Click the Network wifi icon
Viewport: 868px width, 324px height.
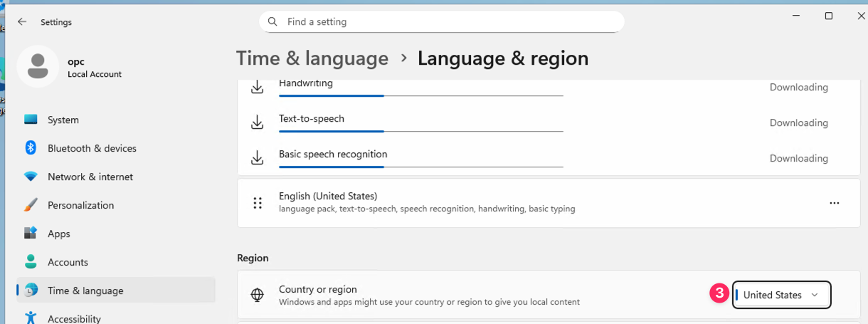click(x=31, y=177)
